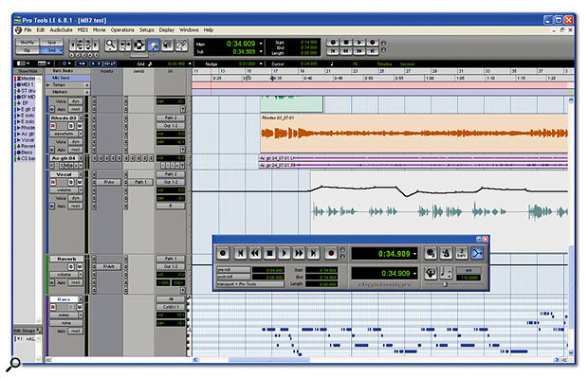Toggle the 2 bars Countoff button
The width and height of the screenshot is (588, 378).
pyautogui.click(x=461, y=254)
